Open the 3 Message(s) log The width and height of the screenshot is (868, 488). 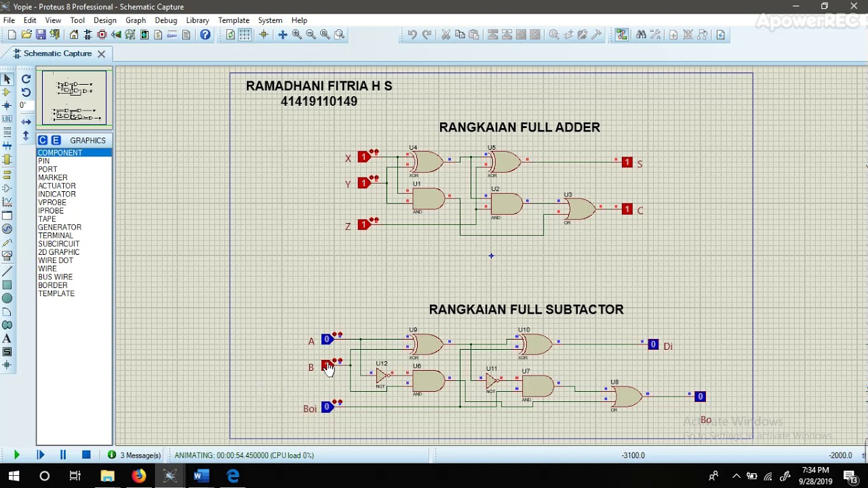(x=134, y=455)
